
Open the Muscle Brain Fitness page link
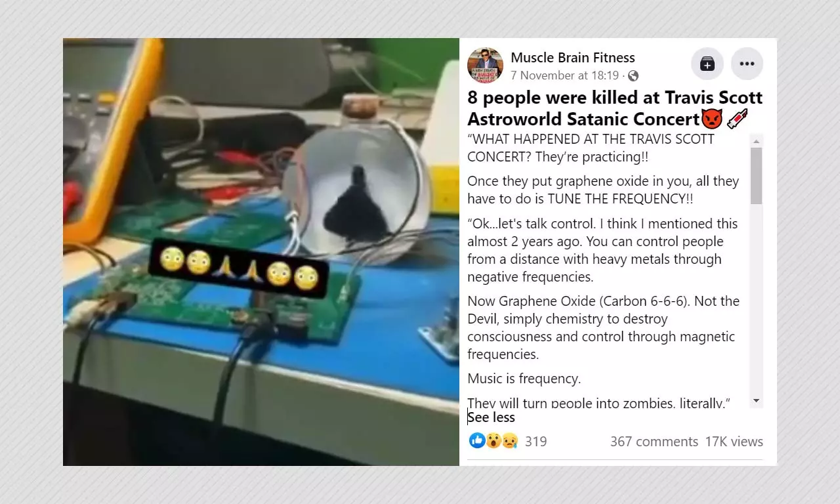573,57
